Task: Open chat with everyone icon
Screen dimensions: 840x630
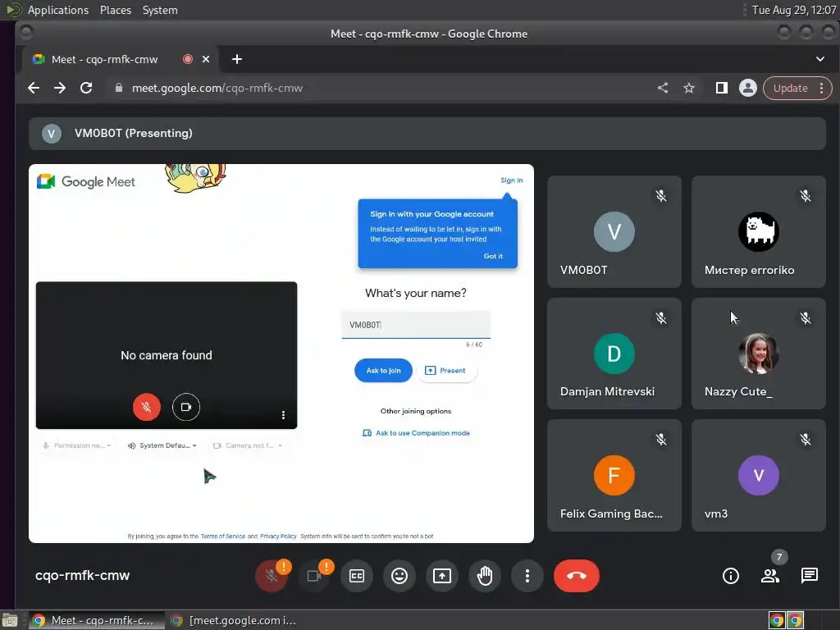Action: pyautogui.click(x=810, y=576)
